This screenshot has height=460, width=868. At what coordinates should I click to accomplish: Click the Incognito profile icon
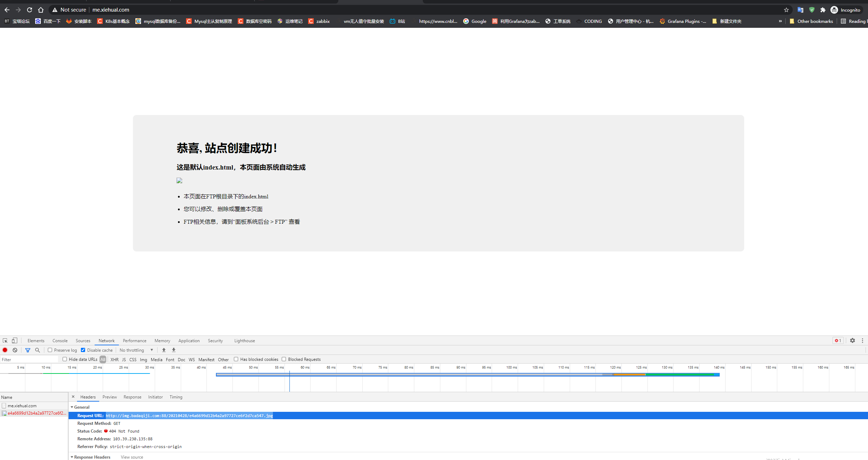(834, 10)
